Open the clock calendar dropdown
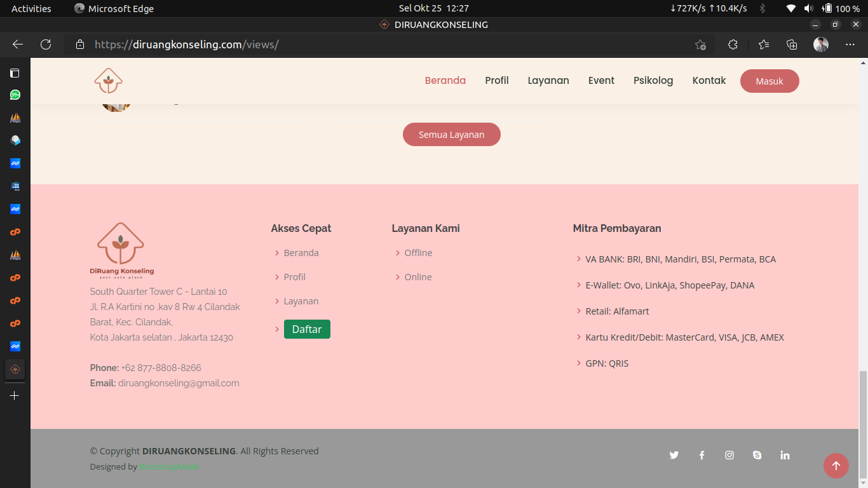 (433, 8)
